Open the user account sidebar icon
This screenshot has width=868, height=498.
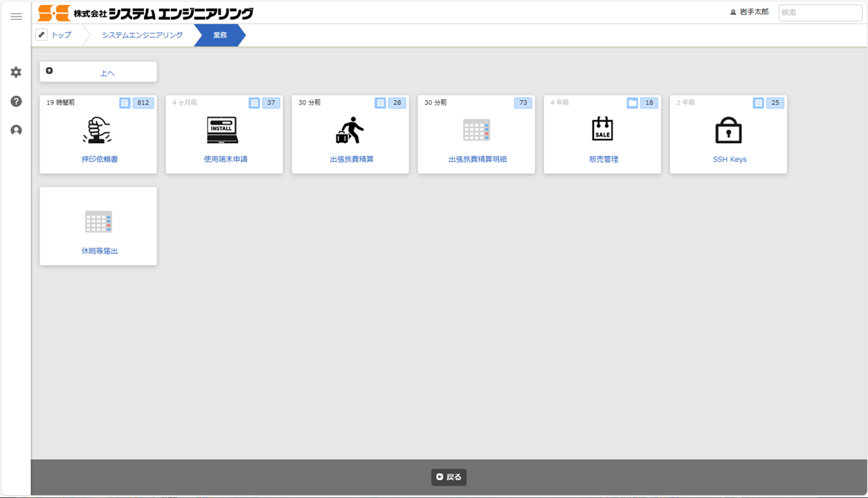click(x=16, y=131)
